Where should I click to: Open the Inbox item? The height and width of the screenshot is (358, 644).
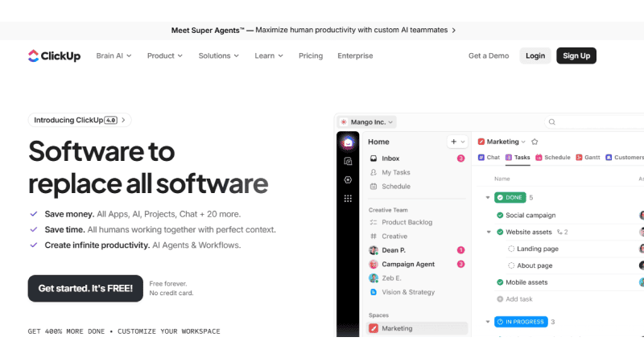[417, 158]
